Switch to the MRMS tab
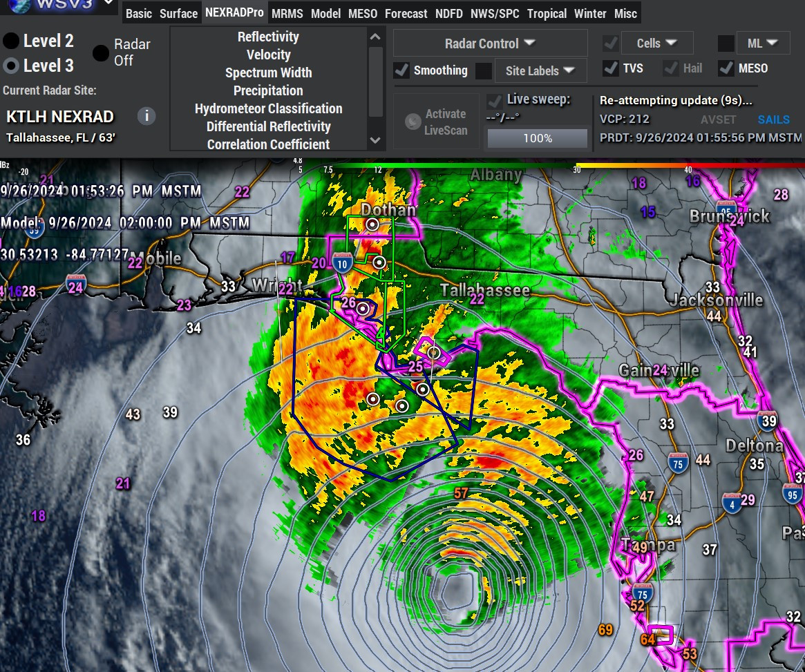Screen dimensions: 805x672 287,13
